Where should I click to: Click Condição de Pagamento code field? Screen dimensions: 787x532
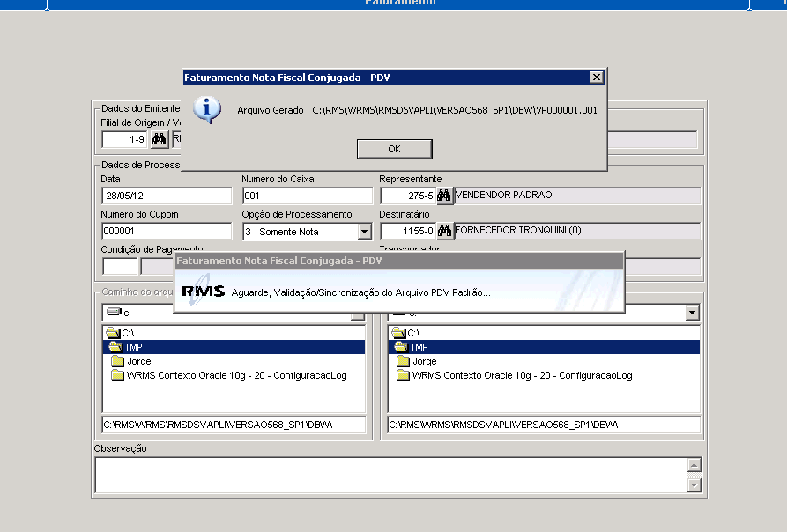(120, 266)
